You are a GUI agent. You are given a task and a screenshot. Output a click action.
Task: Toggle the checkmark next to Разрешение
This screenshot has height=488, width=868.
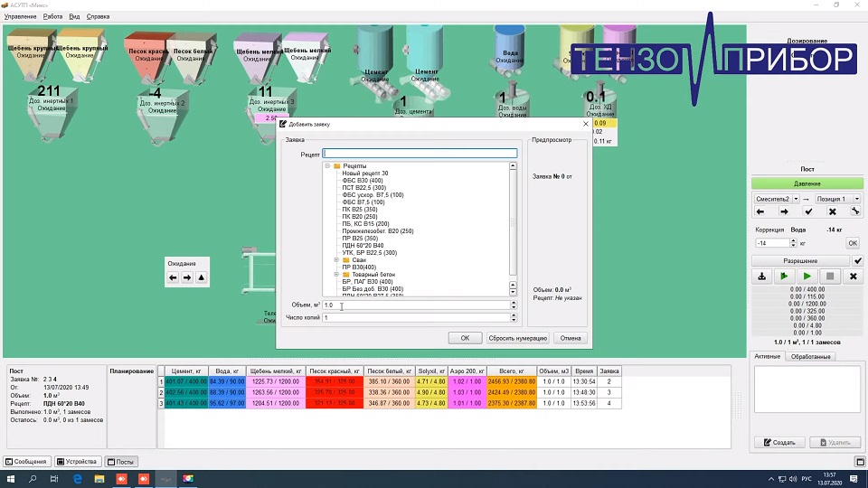pos(857,260)
